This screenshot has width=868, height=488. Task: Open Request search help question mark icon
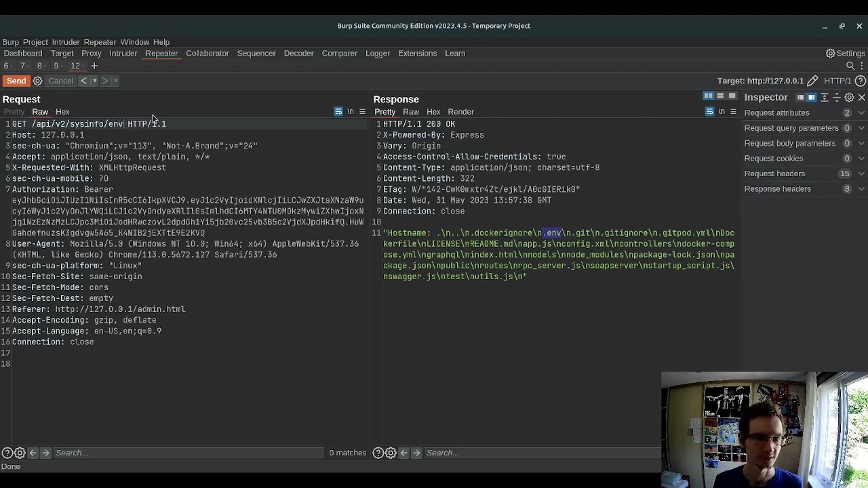tap(7, 453)
